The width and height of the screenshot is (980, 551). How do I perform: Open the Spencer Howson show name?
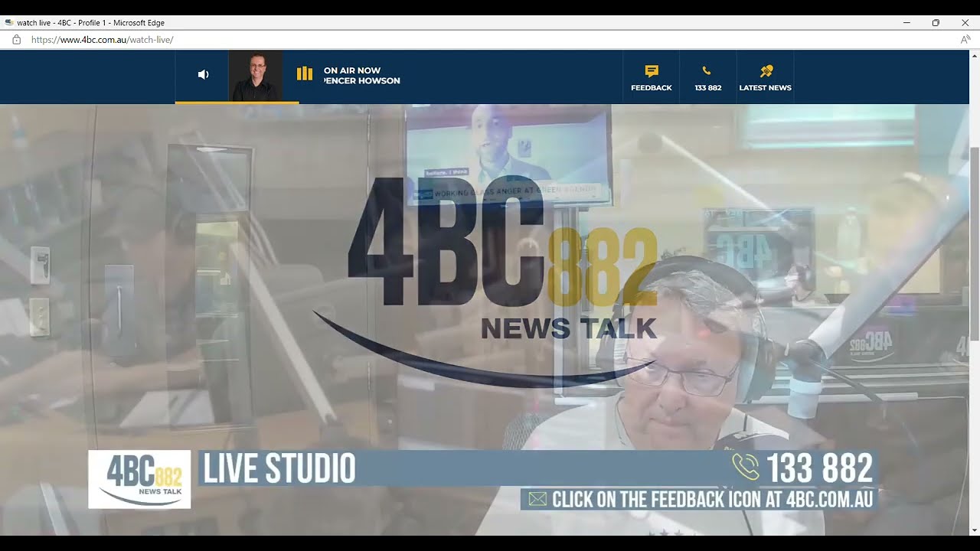pos(361,81)
